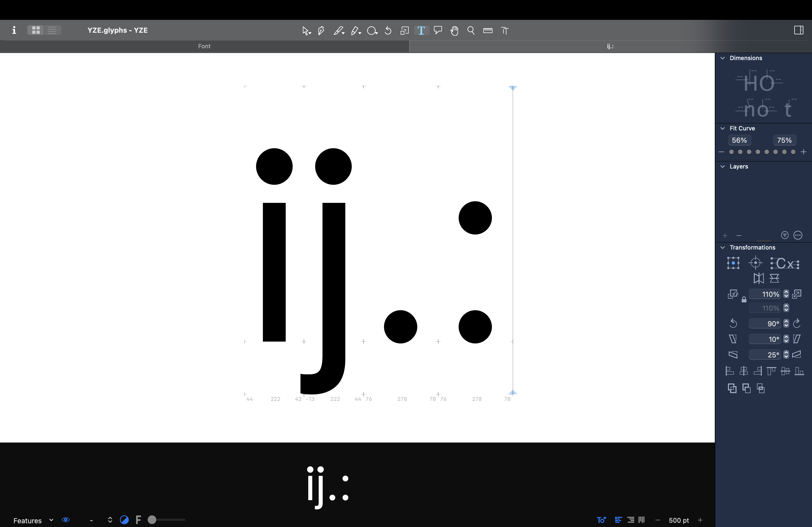The image size is (812, 527).
Task: Select the last fit curve dot
Action: (793, 152)
